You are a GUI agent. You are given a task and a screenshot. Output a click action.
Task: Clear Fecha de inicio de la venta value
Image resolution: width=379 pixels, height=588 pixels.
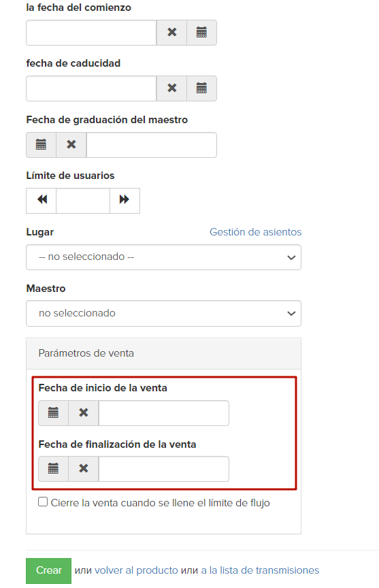pos(84,413)
